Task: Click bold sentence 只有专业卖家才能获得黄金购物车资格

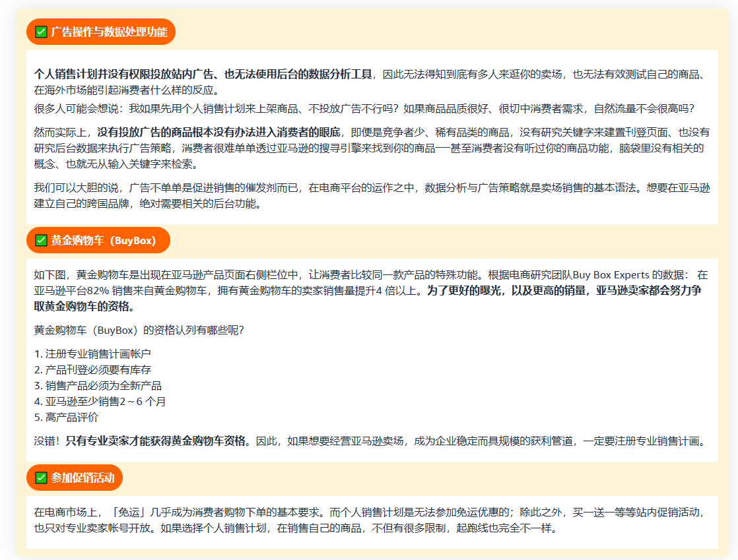Action: point(157,441)
